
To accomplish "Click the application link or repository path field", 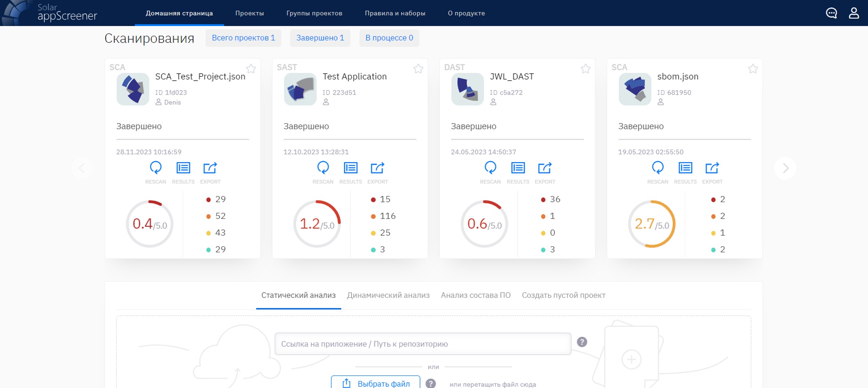I will point(423,344).
